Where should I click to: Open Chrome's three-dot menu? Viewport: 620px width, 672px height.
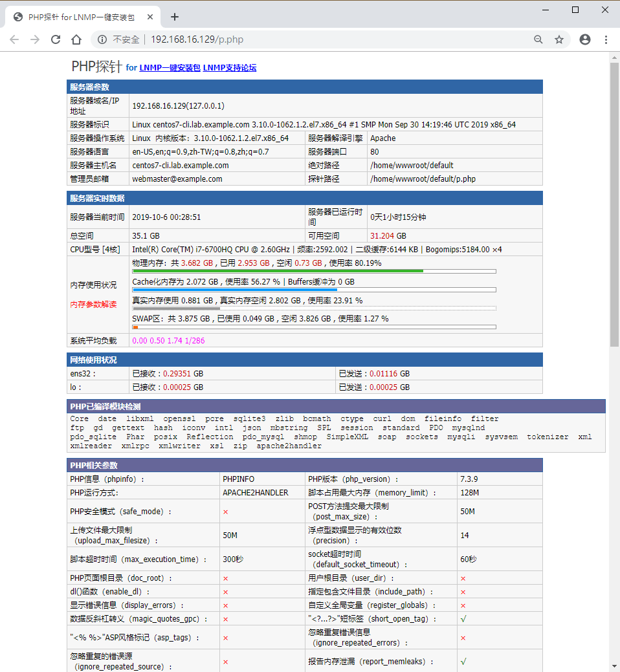[x=606, y=39]
